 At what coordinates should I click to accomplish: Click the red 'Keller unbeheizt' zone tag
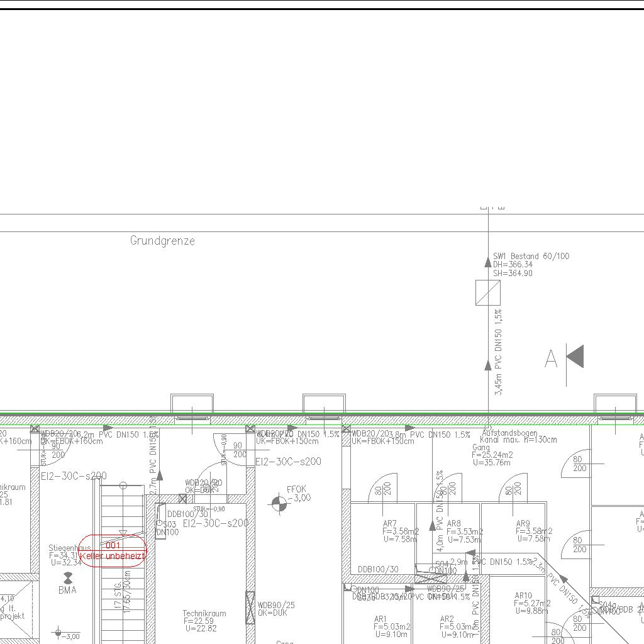pyautogui.click(x=113, y=551)
